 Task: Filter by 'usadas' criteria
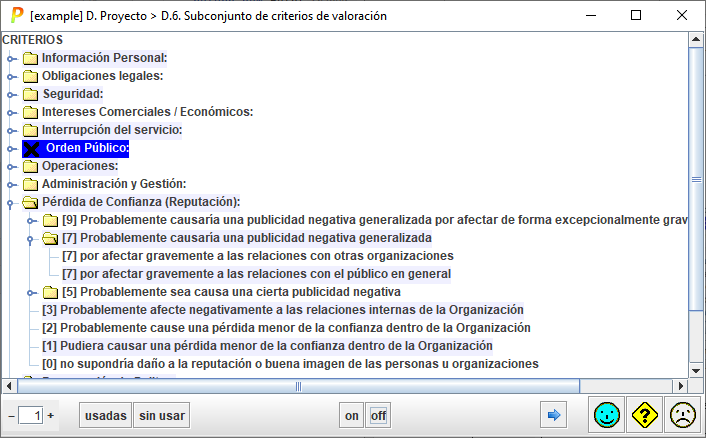point(105,415)
